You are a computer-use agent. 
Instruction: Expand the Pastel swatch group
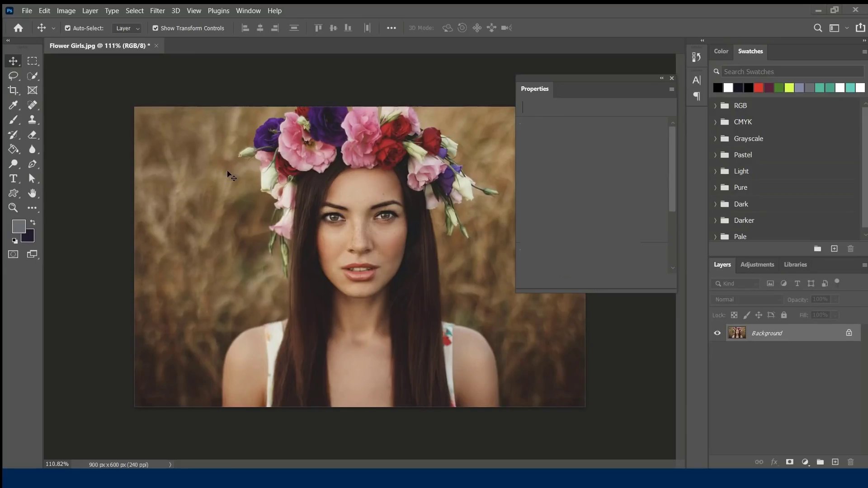(x=716, y=155)
